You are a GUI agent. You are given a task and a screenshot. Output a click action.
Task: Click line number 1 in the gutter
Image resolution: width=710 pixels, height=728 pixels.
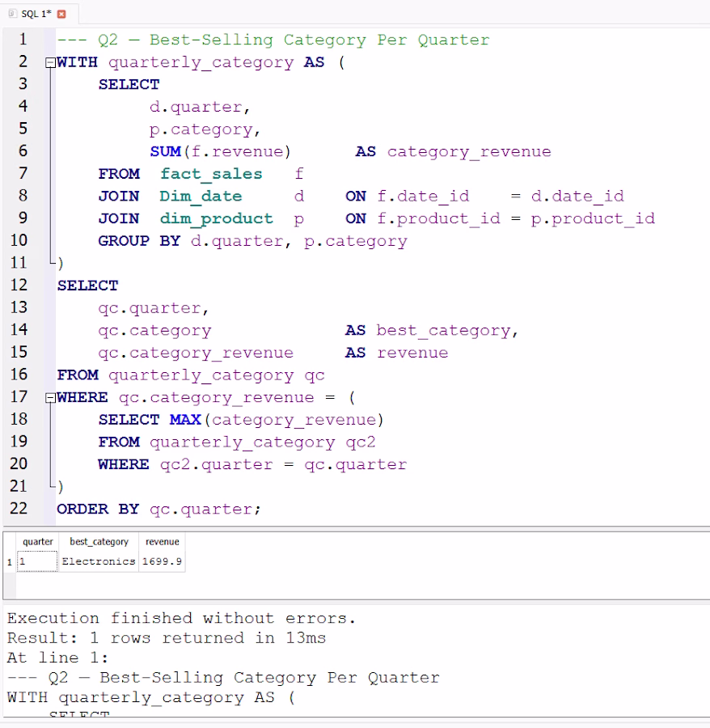[23, 40]
